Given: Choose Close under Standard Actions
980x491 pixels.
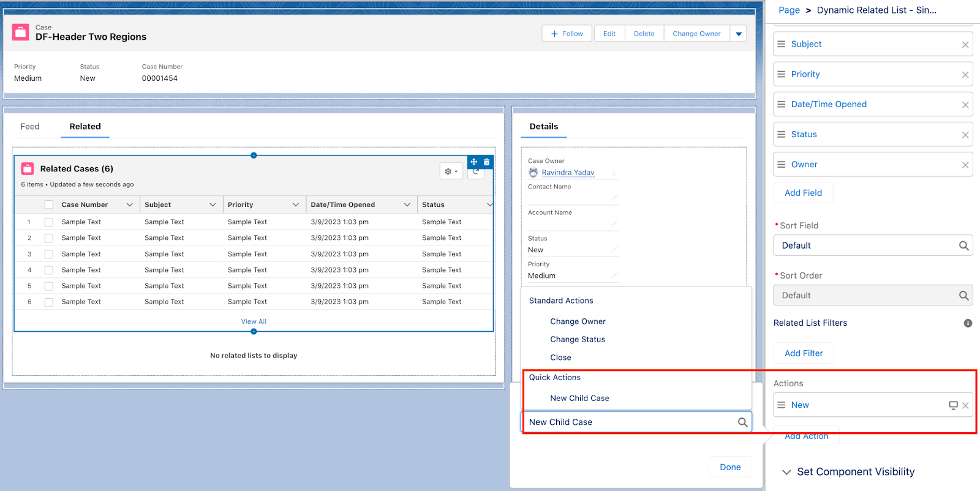Looking at the screenshot, I should point(560,358).
